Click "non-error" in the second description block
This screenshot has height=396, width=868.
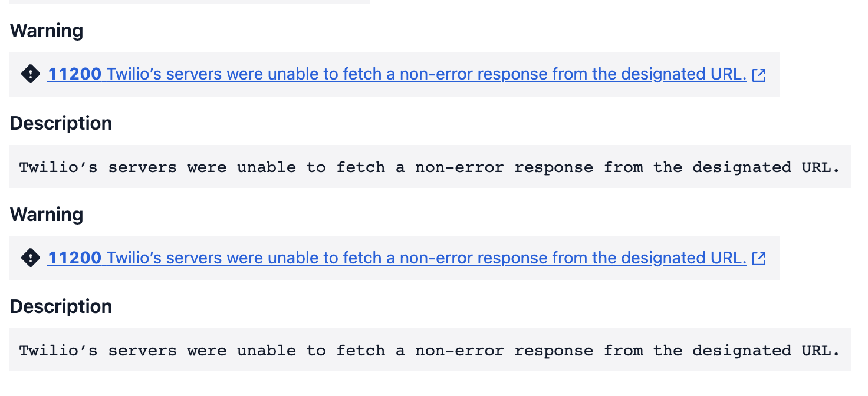click(459, 350)
